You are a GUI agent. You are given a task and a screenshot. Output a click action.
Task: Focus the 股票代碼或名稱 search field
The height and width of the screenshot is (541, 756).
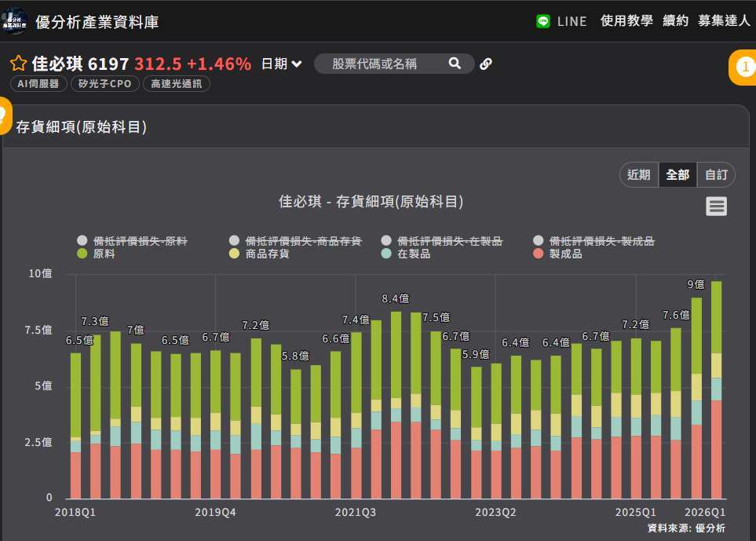pos(394,63)
